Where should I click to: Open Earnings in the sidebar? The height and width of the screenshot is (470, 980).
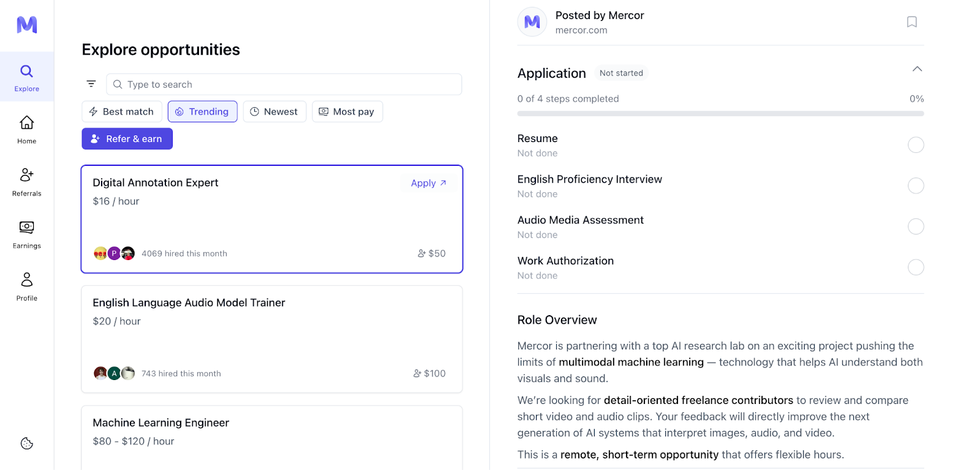coord(27,234)
